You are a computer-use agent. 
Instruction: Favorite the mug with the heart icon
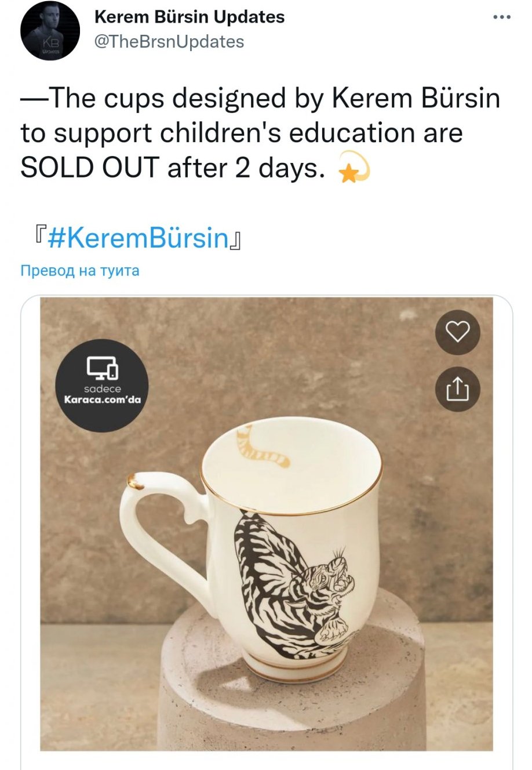point(457,332)
